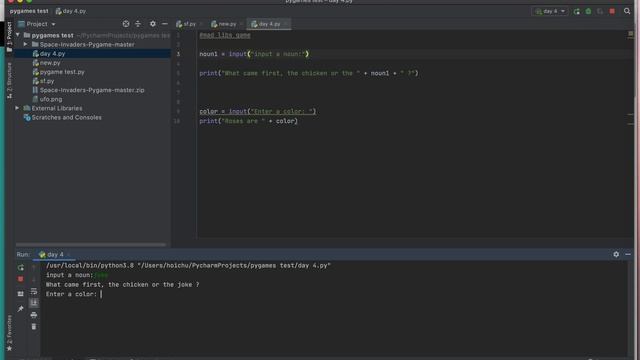640x360 pixels.
Task: Collapse all nodes in Project panel
Action: [x=138, y=24]
